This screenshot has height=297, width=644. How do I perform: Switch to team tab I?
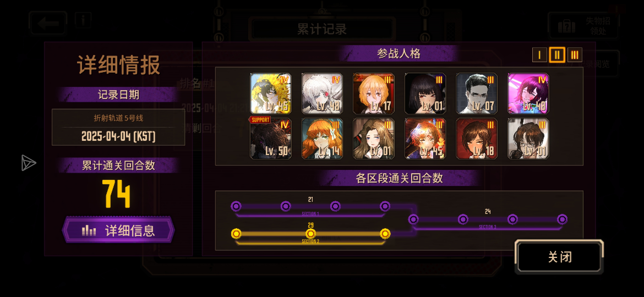click(539, 55)
